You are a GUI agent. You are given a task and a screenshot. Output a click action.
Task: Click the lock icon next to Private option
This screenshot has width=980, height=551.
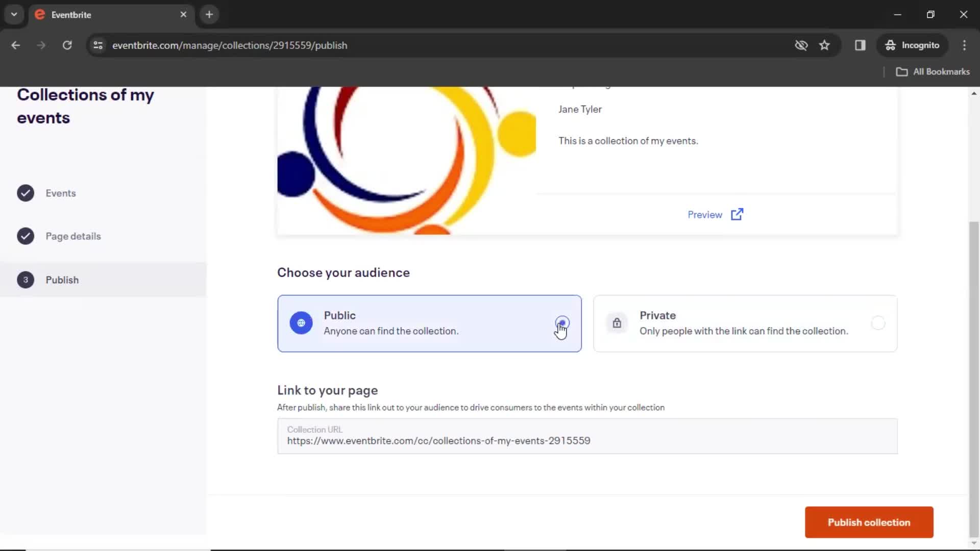tap(617, 323)
